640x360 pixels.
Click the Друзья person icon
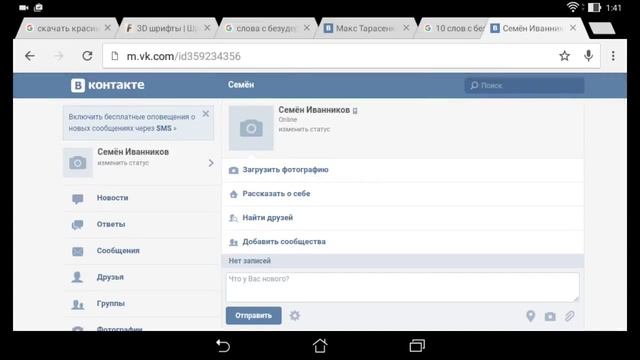(x=77, y=277)
